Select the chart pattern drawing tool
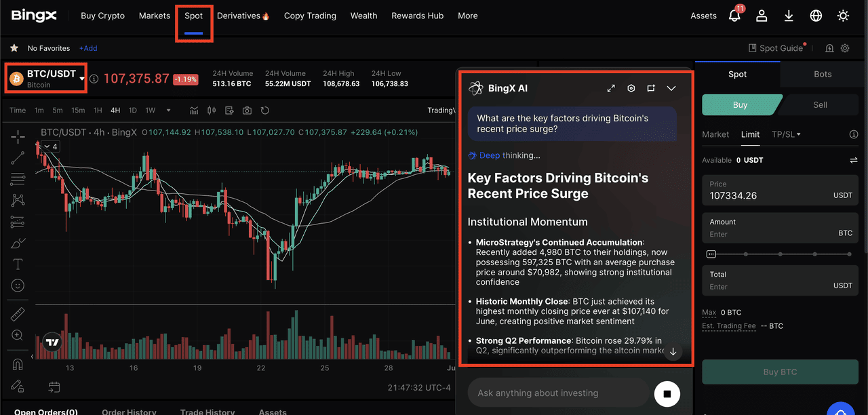The image size is (868, 415). click(x=18, y=200)
